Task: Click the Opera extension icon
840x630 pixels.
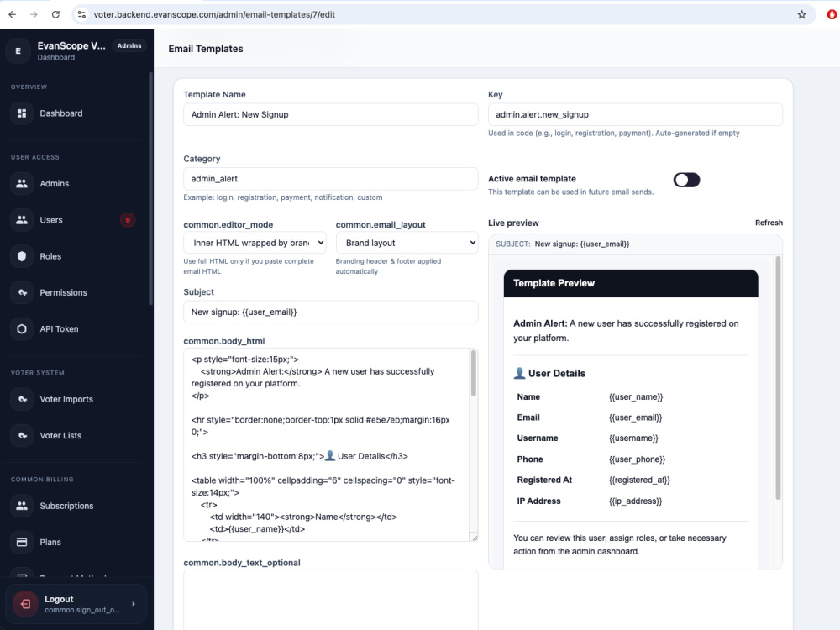Action: click(x=832, y=14)
